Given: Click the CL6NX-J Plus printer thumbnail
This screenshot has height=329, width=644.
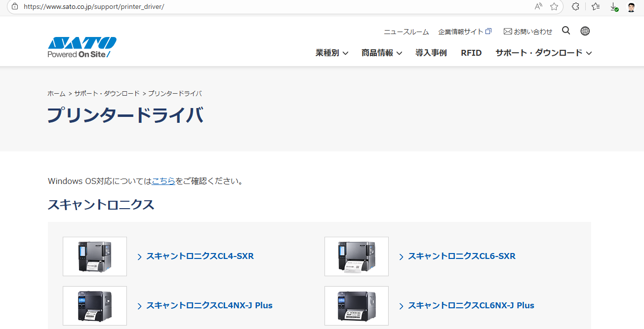Looking at the screenshot, I should (x=356, y=305).
